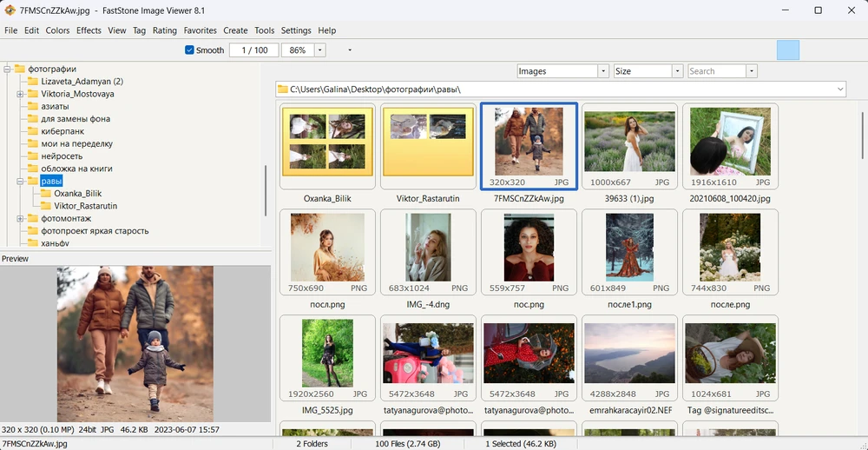The image size is (868, 450).
Task: Click the нейросеть folder icon in tree
Action: coord(33,156)
